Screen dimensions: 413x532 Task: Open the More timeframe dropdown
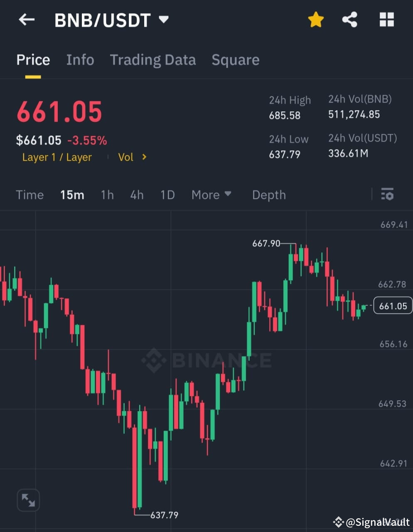tap(211, 195)
